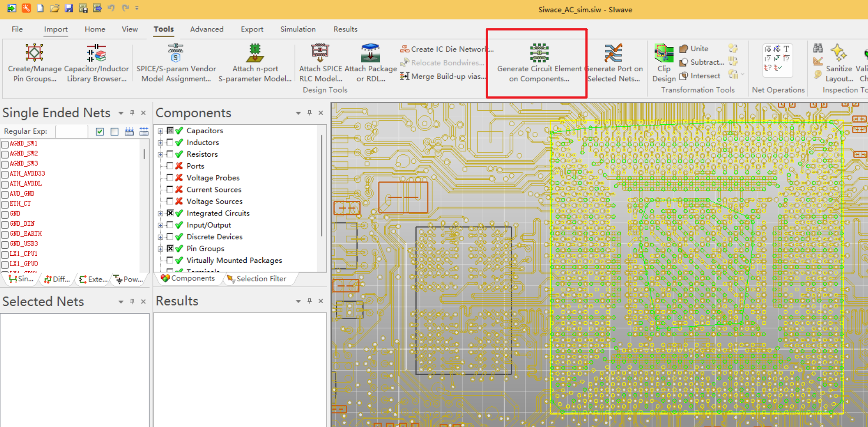The image size is (868, 427).
Task: Switch to the Power nets tab
Action: (129, 279)
